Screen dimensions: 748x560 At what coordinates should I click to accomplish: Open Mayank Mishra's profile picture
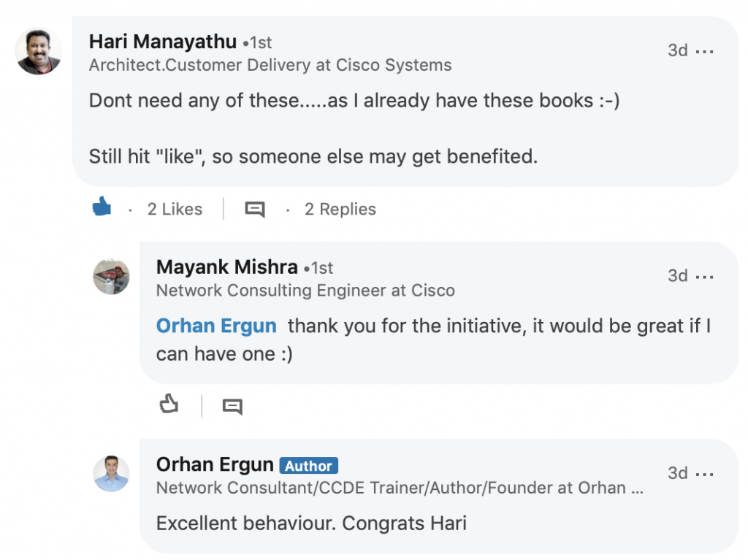(111, 277)
